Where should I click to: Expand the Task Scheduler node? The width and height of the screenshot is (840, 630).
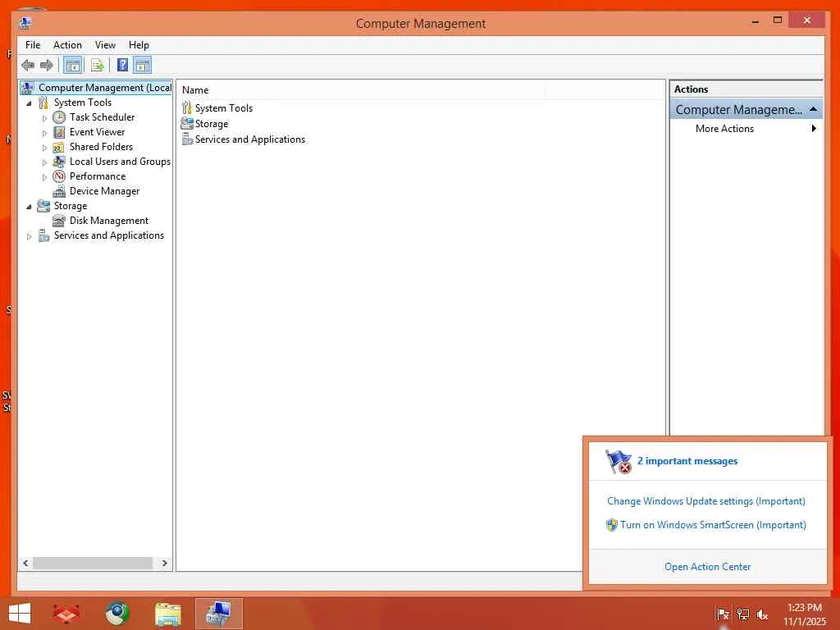[44, 118]
